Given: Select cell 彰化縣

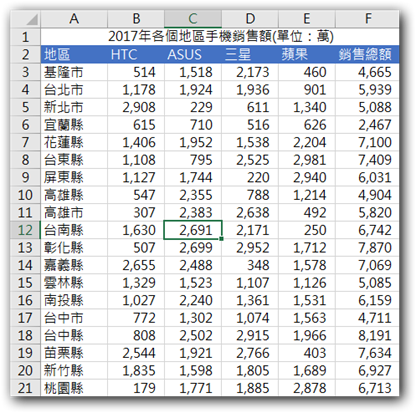Looking at the screenshot, I should click(x=74, y=248).
